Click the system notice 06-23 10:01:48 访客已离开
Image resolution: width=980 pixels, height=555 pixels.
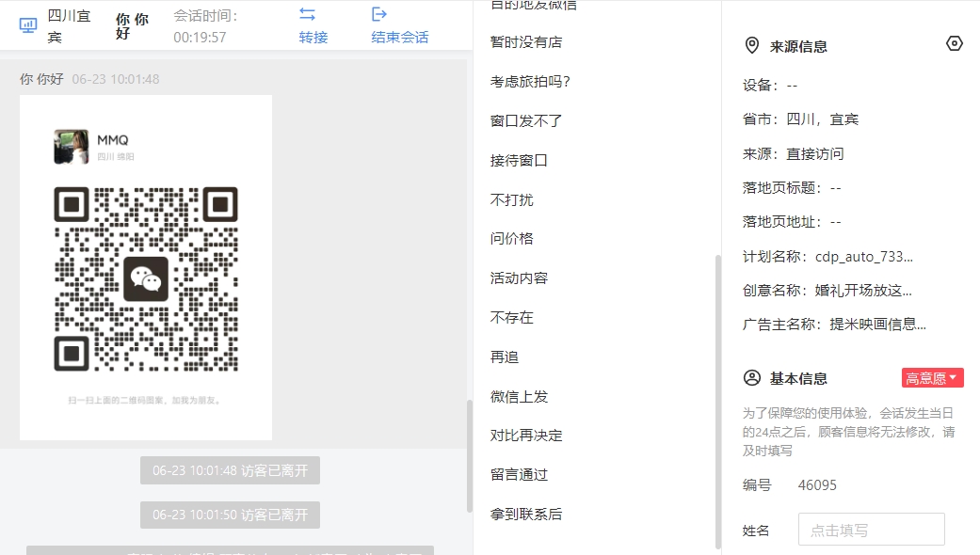(230, 470)
